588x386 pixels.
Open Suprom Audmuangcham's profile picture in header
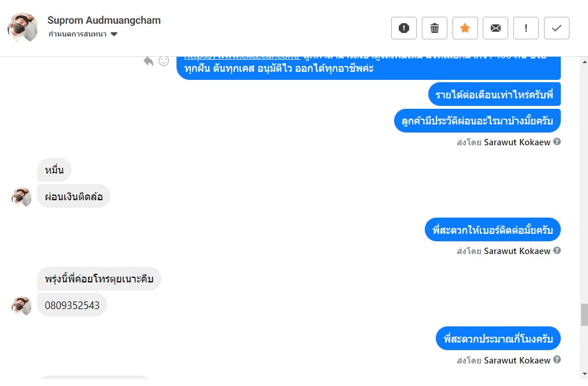[x=23, y=28]
